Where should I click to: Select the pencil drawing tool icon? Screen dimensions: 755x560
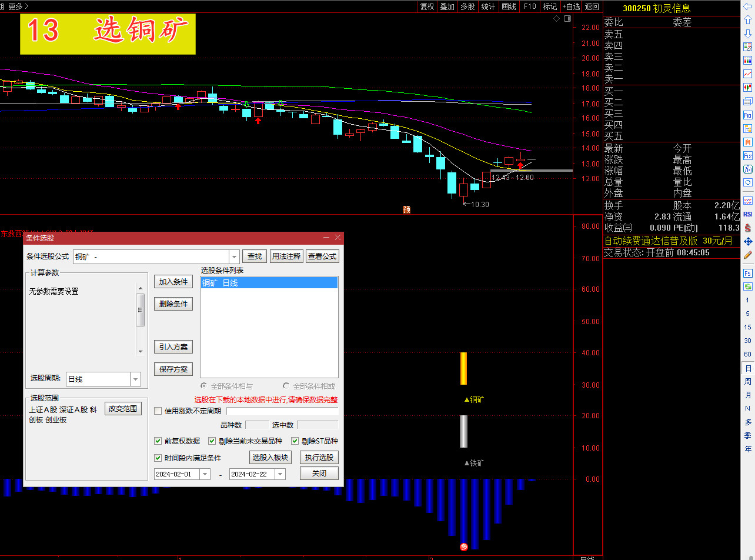click(748, 255)
